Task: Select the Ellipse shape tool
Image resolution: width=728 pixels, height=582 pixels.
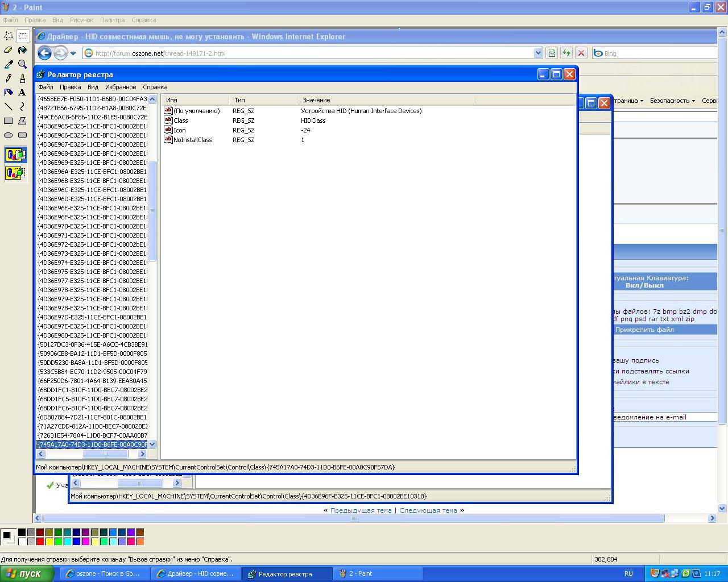Action: click(x=9, y=135)
